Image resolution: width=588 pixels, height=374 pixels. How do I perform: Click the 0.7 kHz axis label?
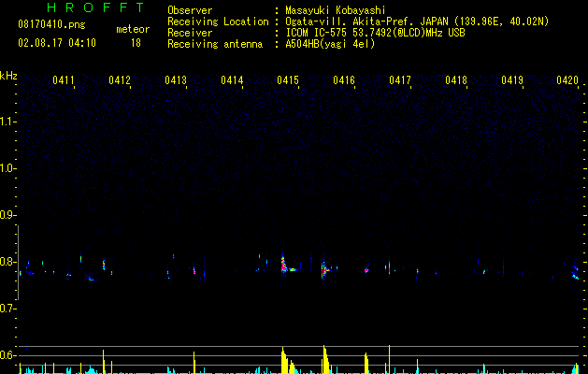click(7, 309)
